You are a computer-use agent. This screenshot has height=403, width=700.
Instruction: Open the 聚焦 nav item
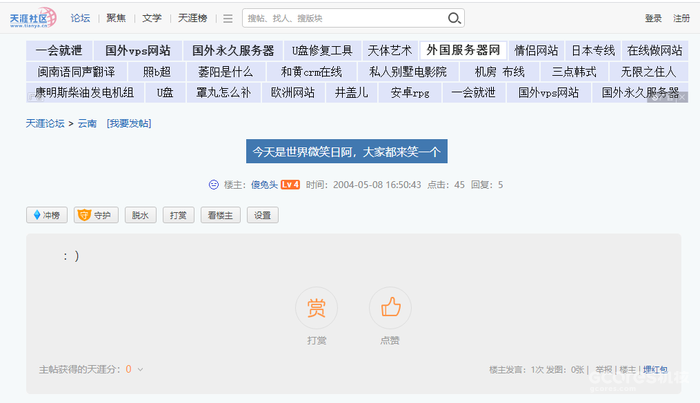point(116,18)
